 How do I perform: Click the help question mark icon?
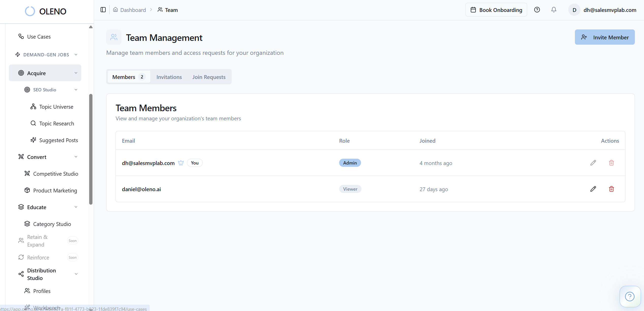click(x=537, y=10)
